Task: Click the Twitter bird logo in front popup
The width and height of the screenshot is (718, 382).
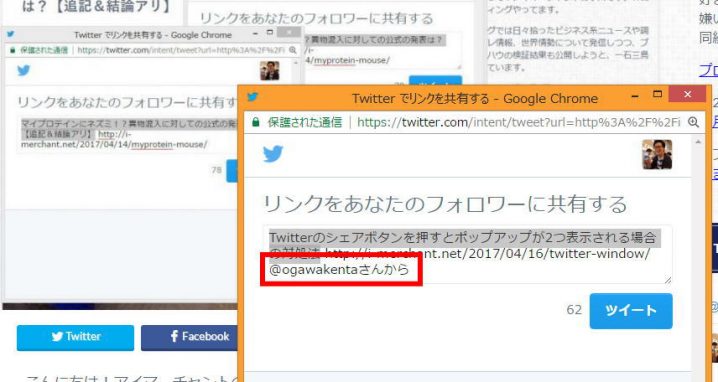Action: (273, 154)
